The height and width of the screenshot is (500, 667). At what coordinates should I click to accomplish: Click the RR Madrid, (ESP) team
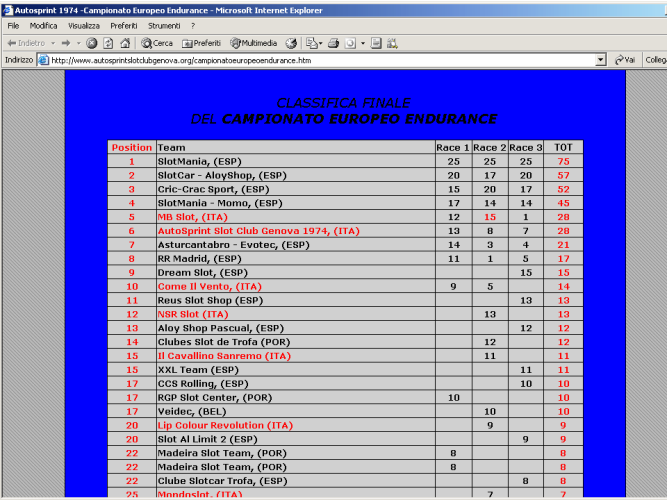click(200, 259)
